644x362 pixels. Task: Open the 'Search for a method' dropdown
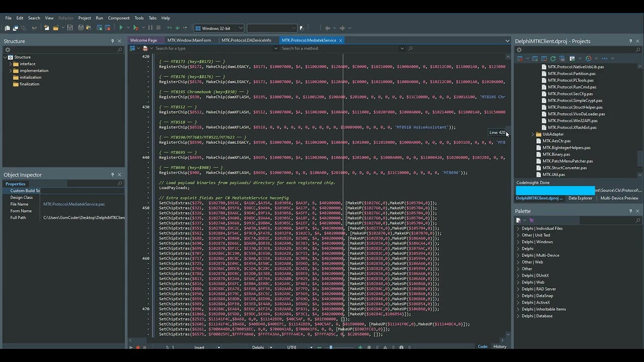401,48
